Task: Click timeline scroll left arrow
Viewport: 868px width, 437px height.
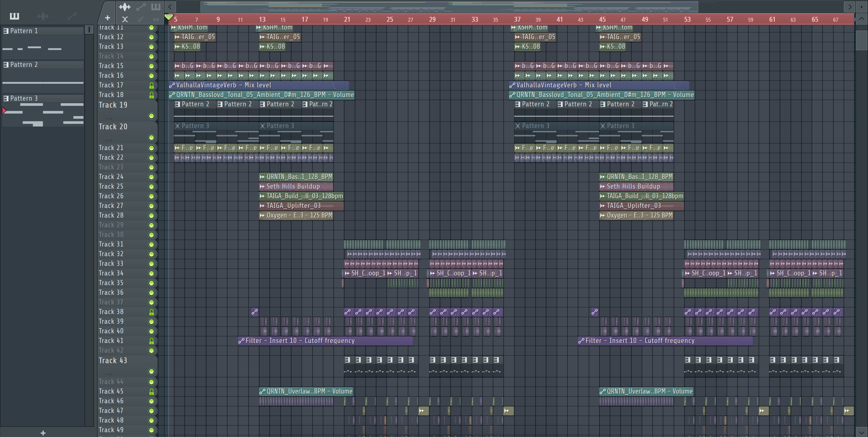Action: click(170, 6)
